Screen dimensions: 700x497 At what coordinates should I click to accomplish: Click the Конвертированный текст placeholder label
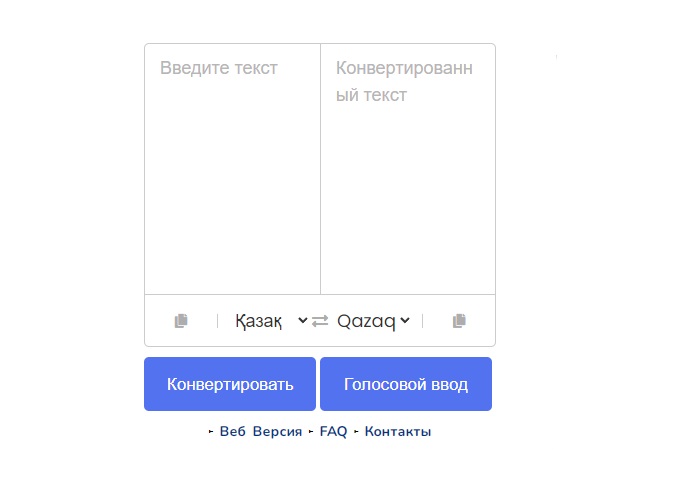pos(404,82)
